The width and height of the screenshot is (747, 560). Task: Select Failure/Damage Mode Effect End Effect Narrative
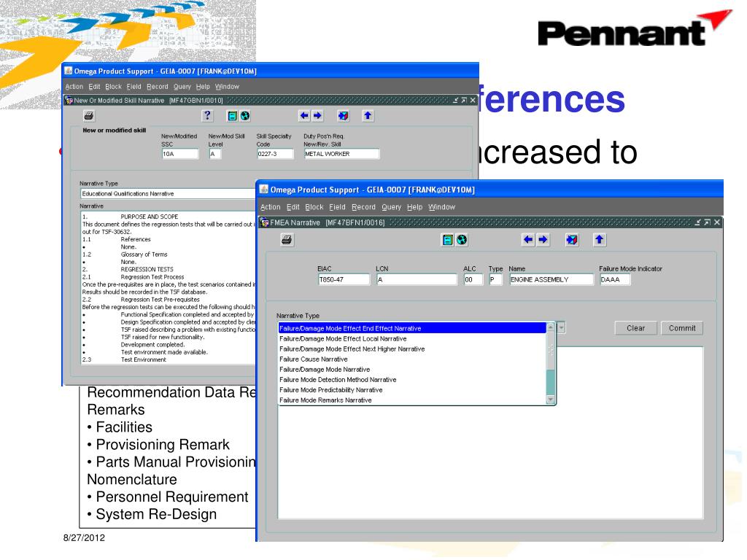click(x=412, y=328)
